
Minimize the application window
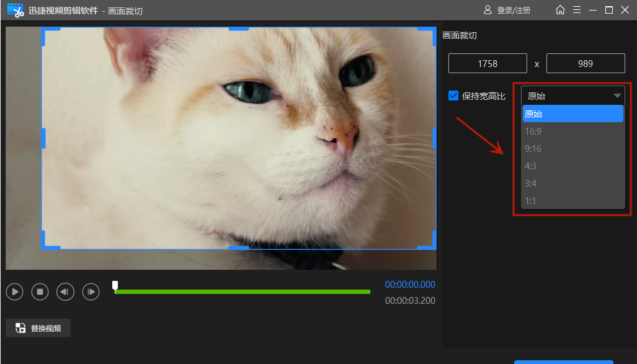[x=593, y=10]
